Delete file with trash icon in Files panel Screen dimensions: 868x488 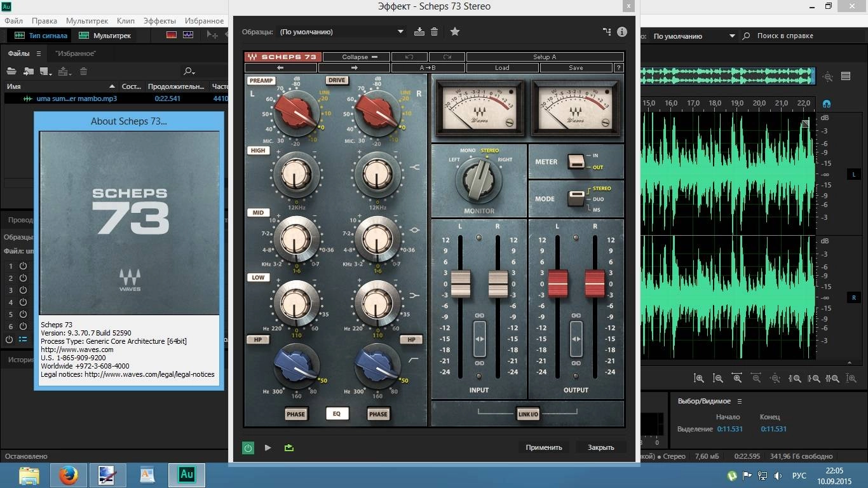(83, 71)
